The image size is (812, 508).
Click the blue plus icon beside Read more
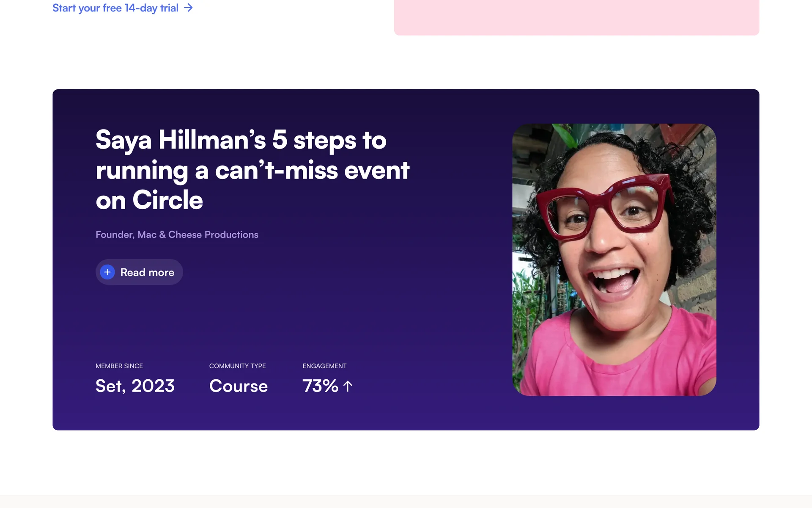(107, 272)
